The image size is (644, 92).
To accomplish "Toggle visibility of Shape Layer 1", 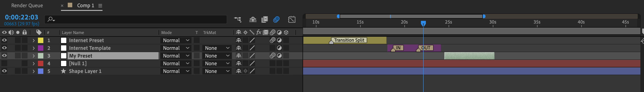I will (4, 71).
